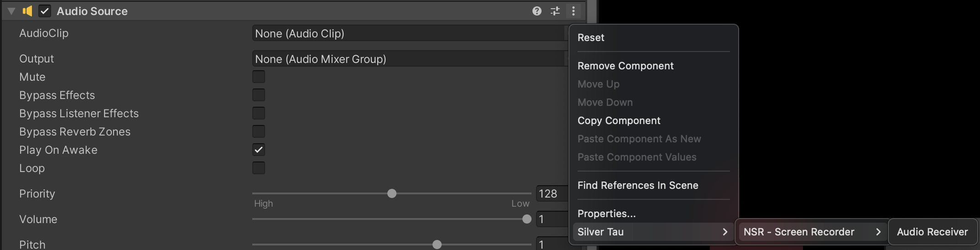
Task: Open Audio Source help reference icon
Action: coord(537,11)
